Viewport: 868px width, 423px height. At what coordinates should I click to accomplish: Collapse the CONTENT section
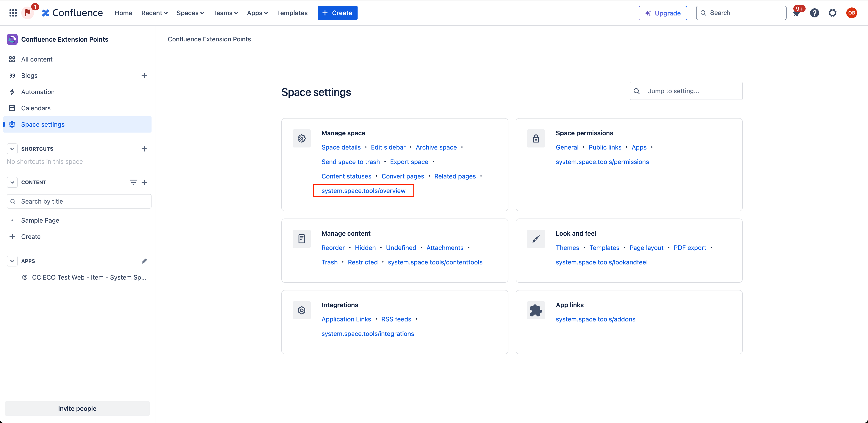[x=12, y=182]
